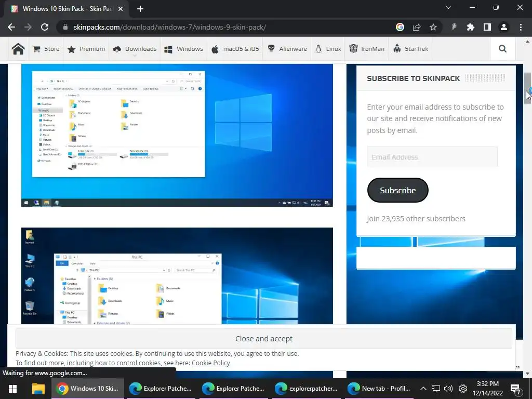Image resolution: width=532 pixels, height=399 pixels.
Task: Switch to the Windows 10 Skin Pack tab
Action: [67, 9]
